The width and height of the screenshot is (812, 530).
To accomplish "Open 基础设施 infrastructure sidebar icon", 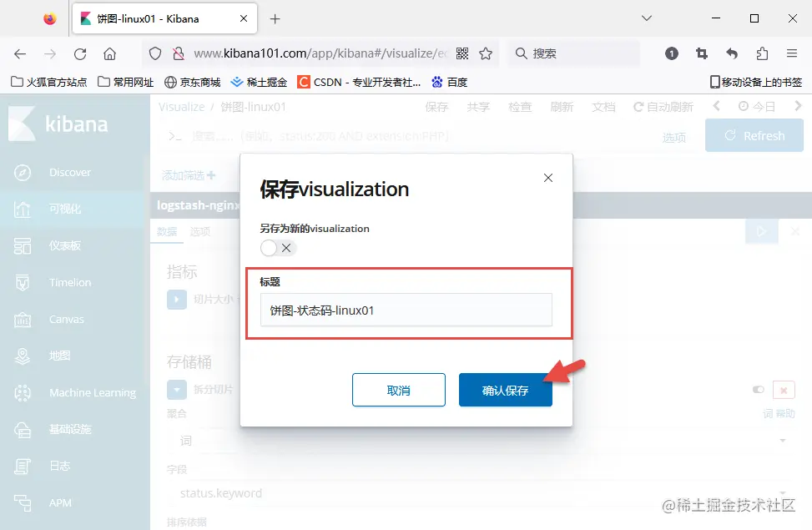I will (x=23, y=430).
